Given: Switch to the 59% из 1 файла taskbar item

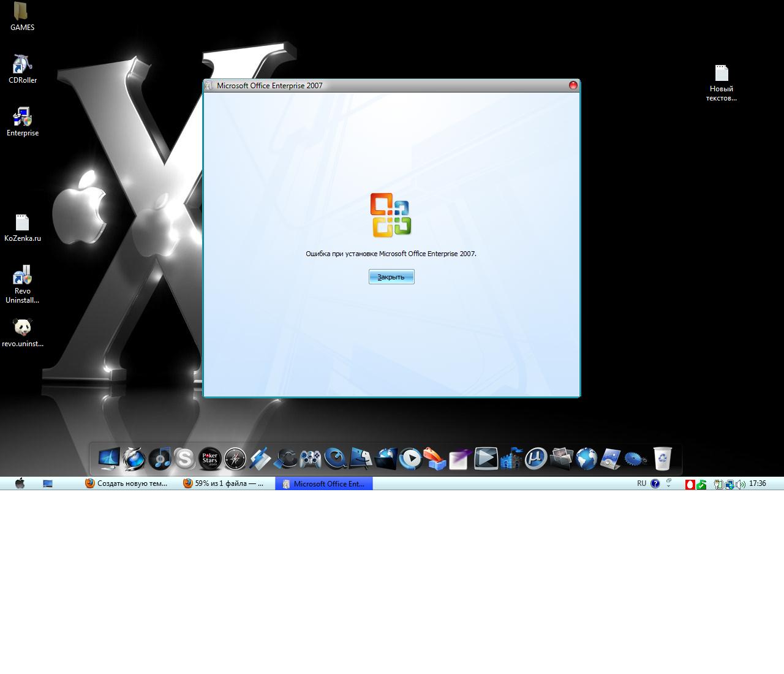Looking at the screenshot, I should [224, 483].
